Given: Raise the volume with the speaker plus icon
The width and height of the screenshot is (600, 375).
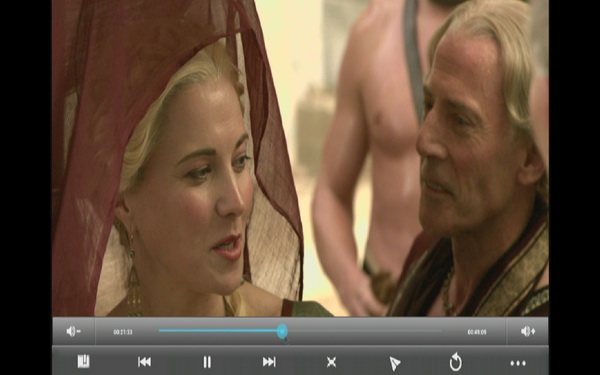Looking at the screenshot, I should [x=528, y=331].
